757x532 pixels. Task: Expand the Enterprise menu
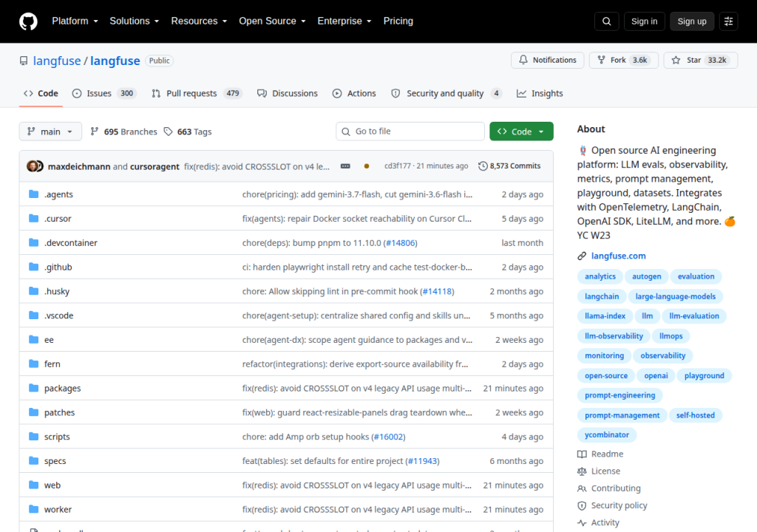pyautogui.click(x=344, y=21)
